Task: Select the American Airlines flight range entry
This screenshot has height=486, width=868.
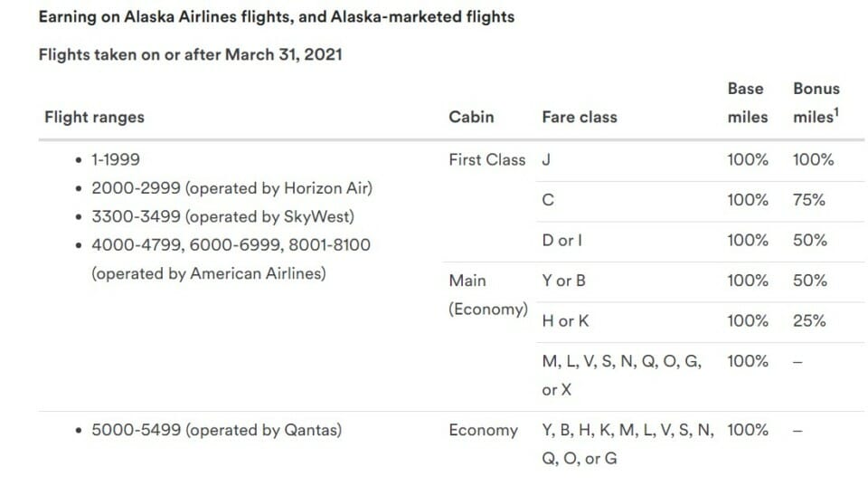Action: (x=231, y=259)
